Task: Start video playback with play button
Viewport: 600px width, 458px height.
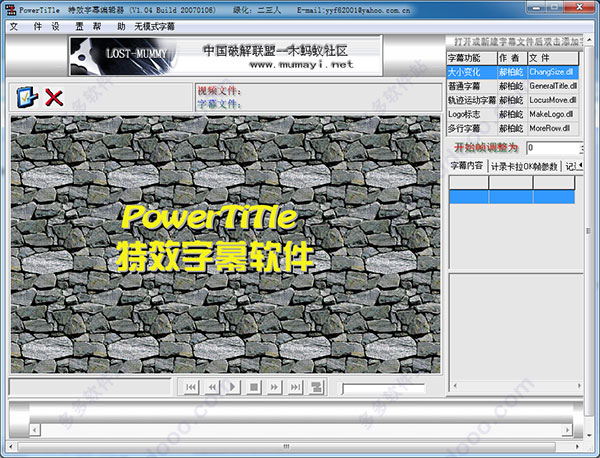Action: (232, 387)
